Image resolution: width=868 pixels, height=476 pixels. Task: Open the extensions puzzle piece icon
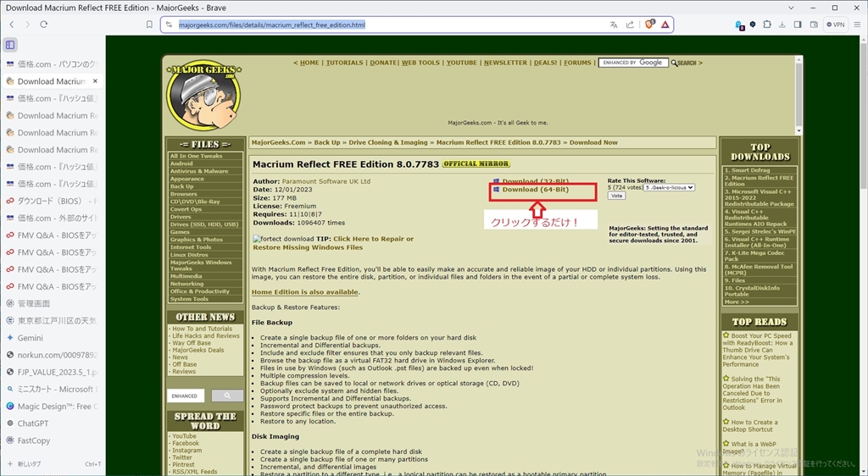pos(767,25)
